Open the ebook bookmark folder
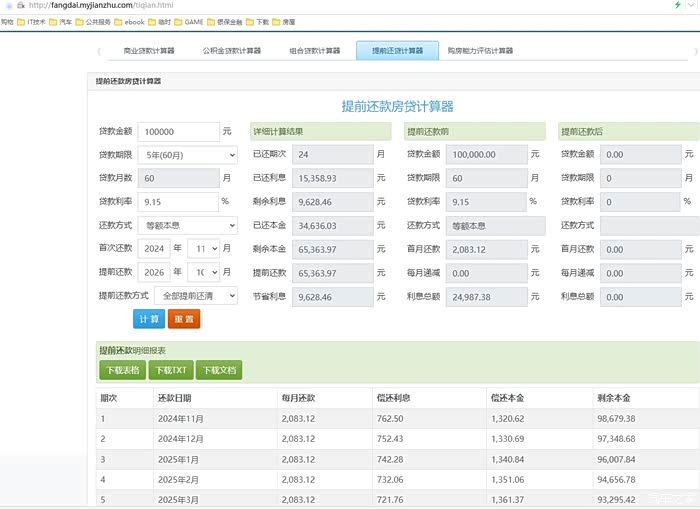Image resolution: width=700 pixels, height=509 pixels. tap(133, 21)
